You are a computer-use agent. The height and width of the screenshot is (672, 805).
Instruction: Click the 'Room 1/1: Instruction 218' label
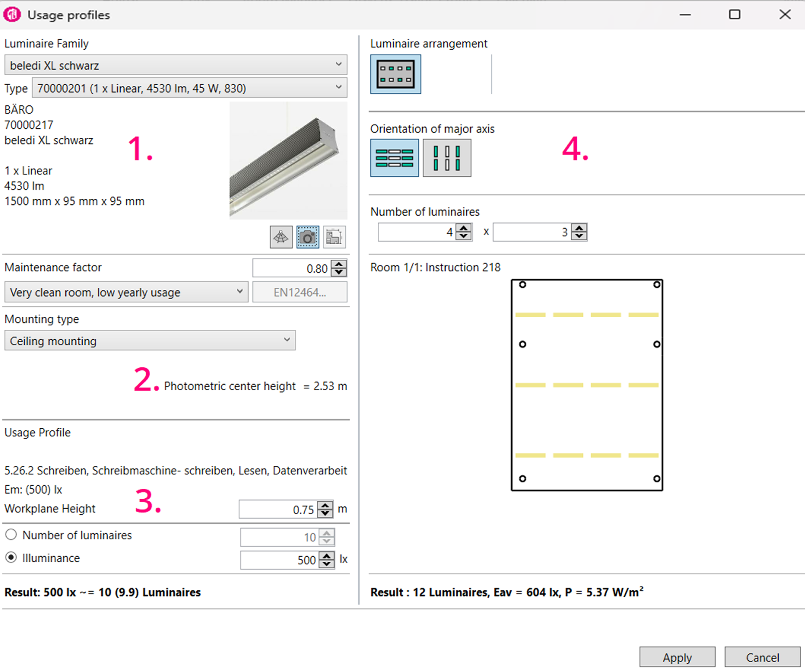click(x=435, y=267)
